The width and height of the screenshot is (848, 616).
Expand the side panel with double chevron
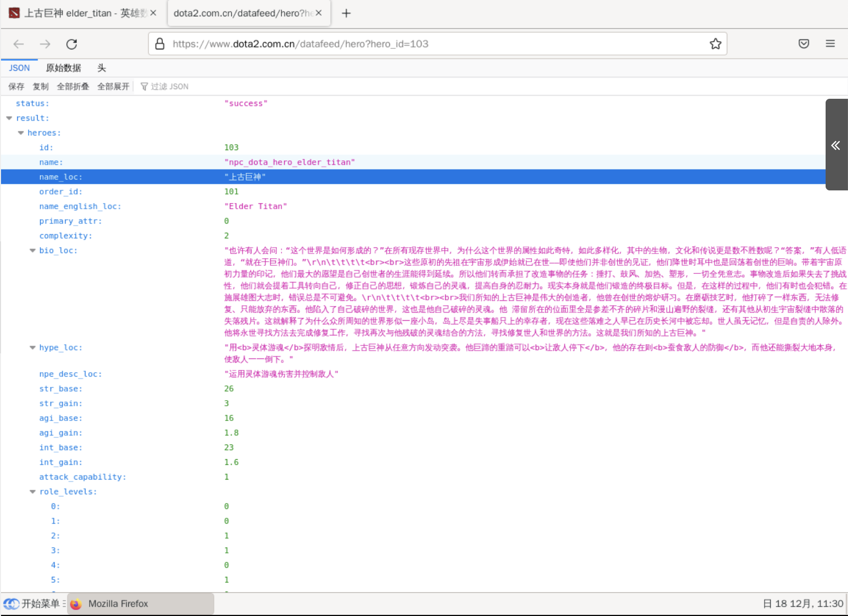pyautogui.click(x=836, y=145)
